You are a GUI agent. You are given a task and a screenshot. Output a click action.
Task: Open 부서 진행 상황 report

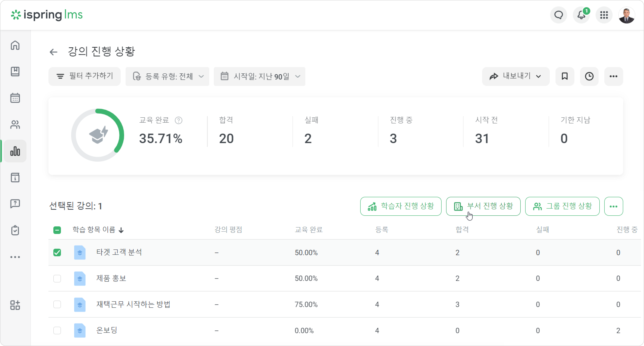click(483, 206)
